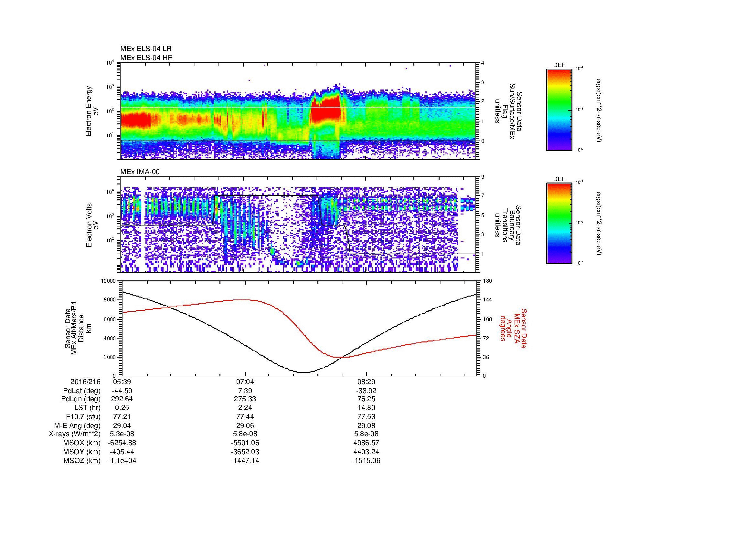Click the 'M-E Ang (deg)' row label
Image resolution: width=756 pixels, height=534 pixels.
pos(77,425)
